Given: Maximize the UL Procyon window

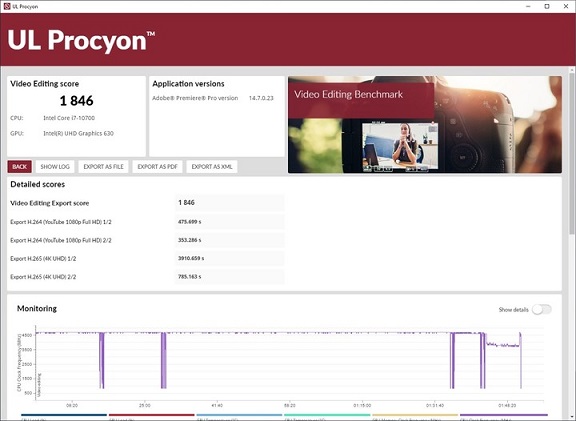Looking at the screenshot, I should pos(547,6).
